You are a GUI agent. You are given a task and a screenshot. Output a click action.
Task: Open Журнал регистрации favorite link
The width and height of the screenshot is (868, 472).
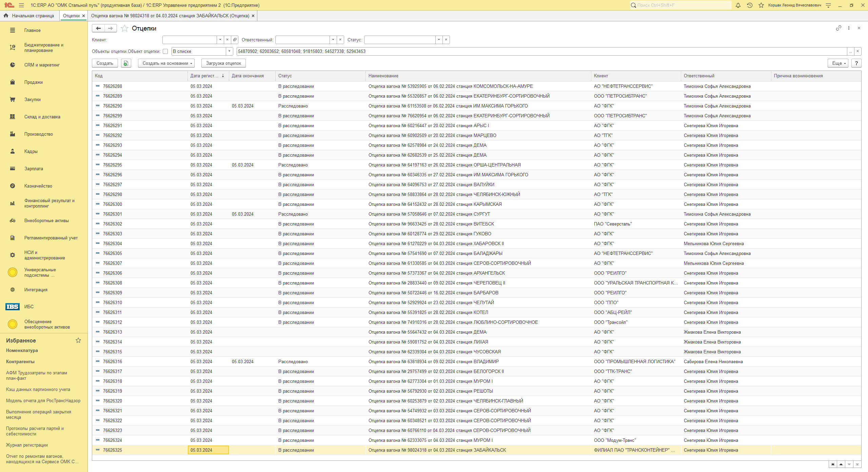pos(27,445)
